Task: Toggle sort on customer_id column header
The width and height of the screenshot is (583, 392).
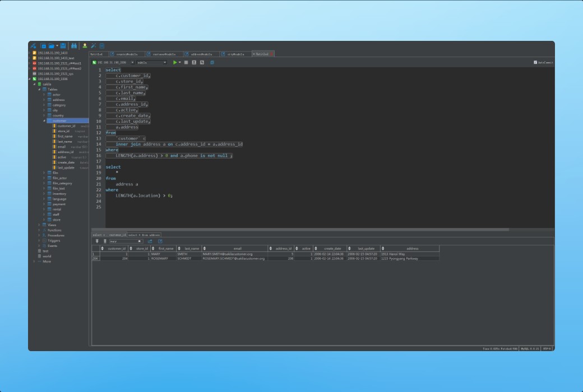Action: 116,248
